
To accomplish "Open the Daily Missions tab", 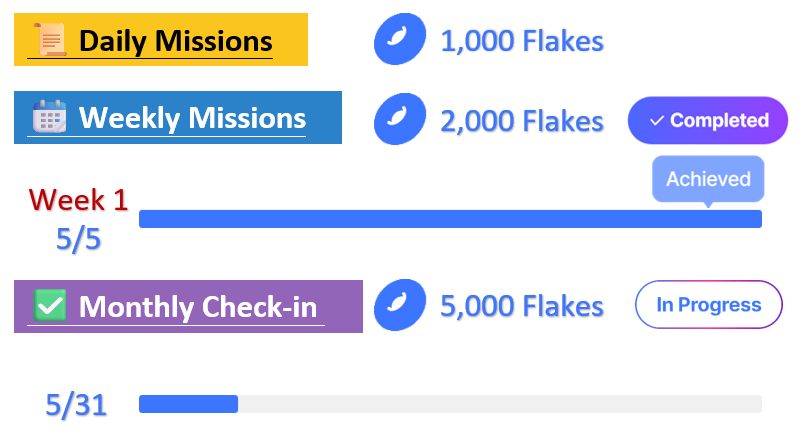I will [175, 41].
